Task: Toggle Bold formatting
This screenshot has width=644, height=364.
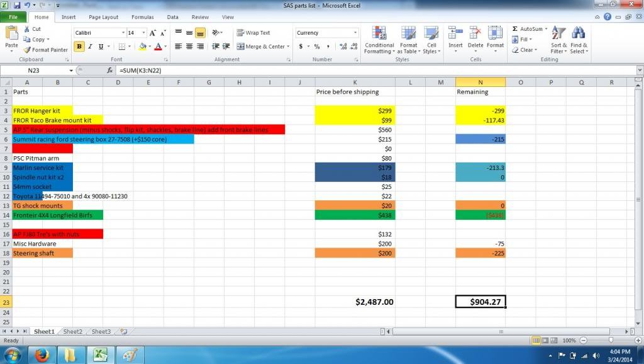Action: click(x=79, y=47)
